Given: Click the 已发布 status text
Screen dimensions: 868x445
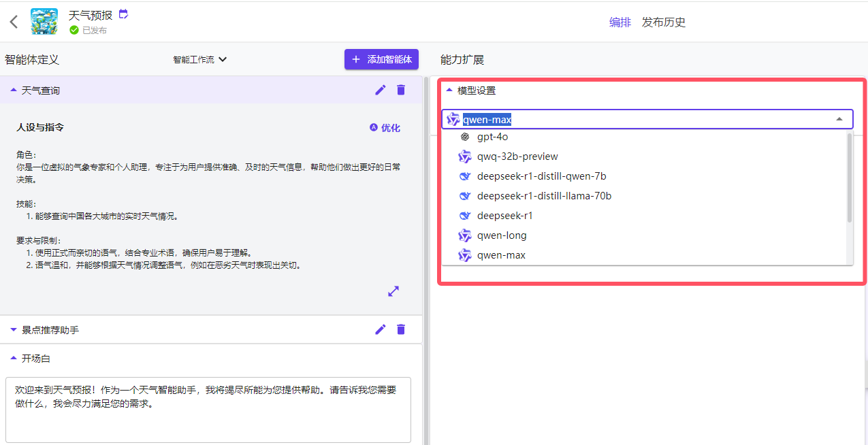Looking at the screenshot, I should click(x=95, y=31).
